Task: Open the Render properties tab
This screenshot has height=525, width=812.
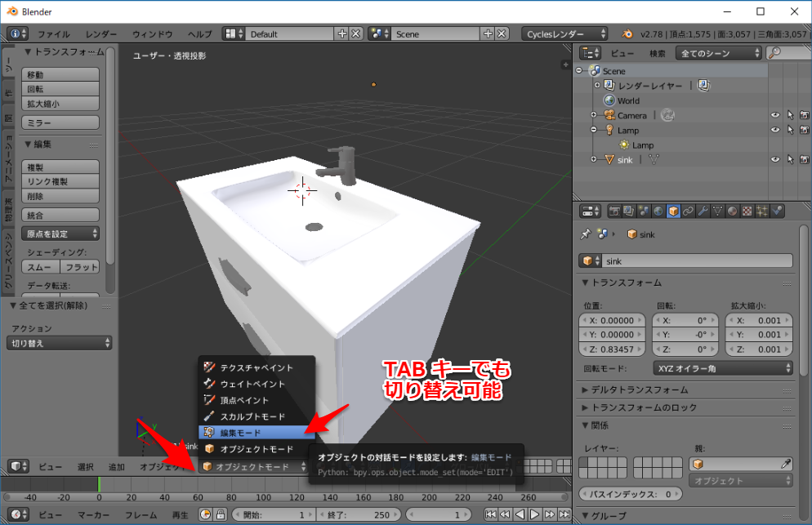Action: click(614, 211)
